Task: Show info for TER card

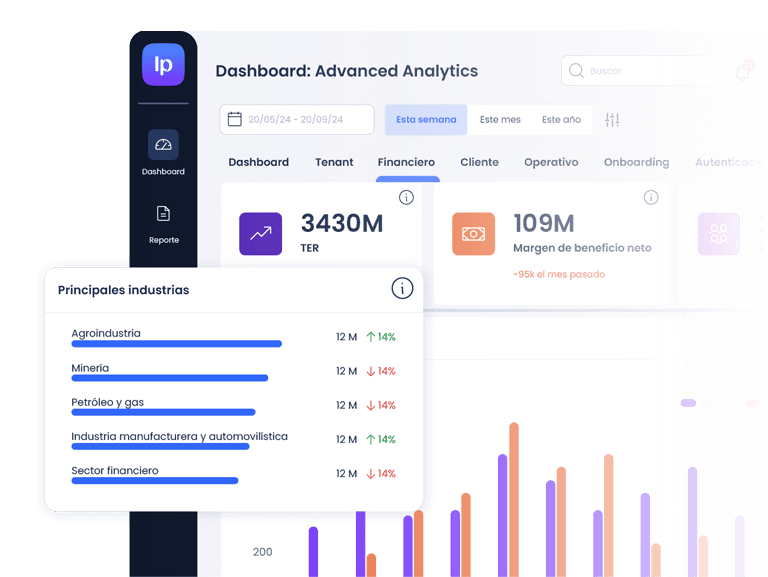Action: coord(406,197)
